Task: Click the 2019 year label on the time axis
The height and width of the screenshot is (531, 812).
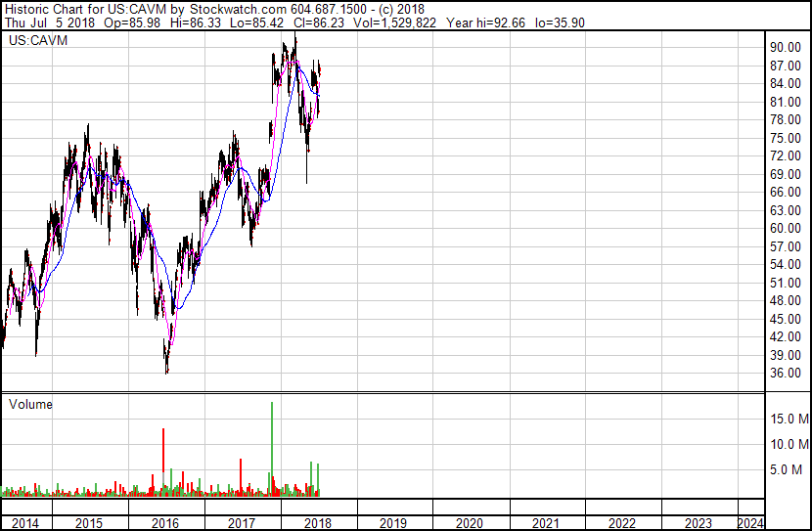Action: click(393, 523)
